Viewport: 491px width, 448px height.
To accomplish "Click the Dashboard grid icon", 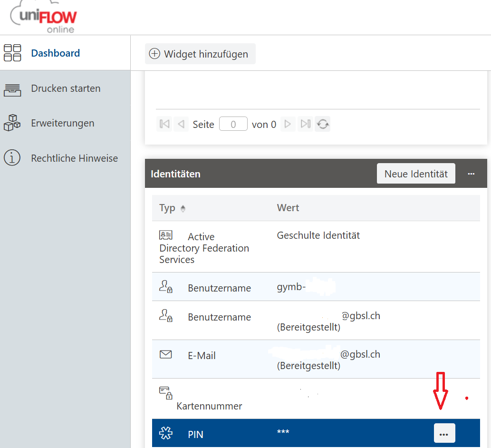I will (12, 53).
